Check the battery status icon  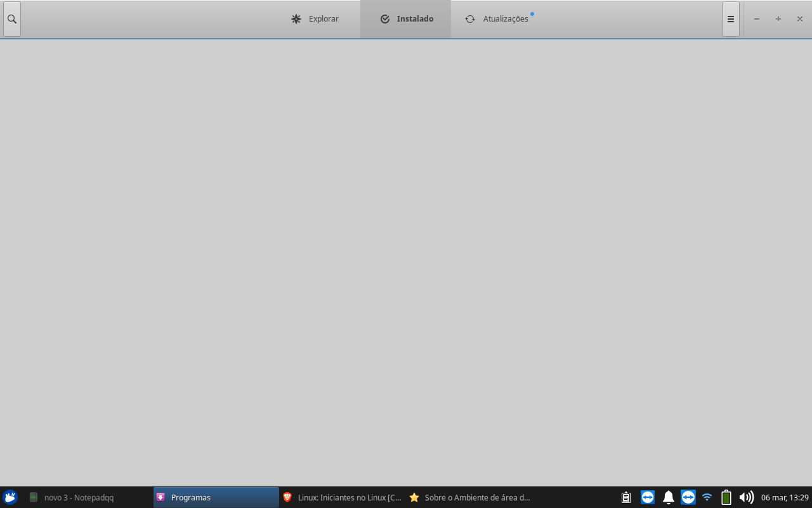coord(726,497)
